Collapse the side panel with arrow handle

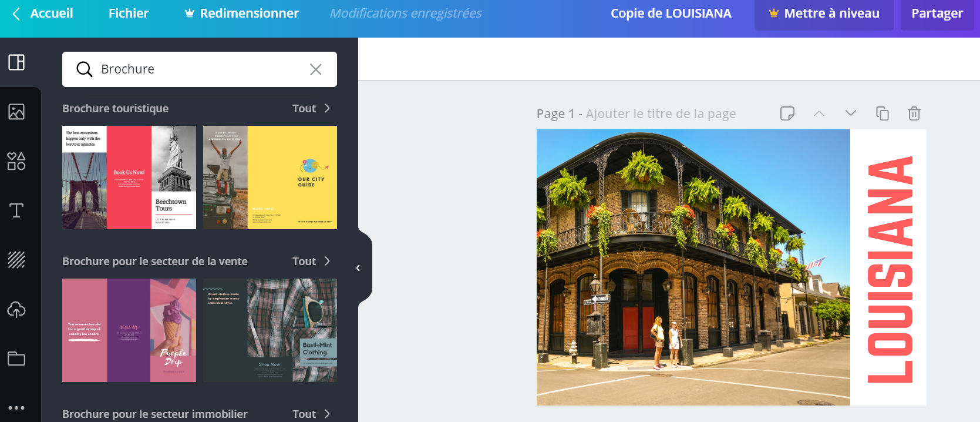point(358,268)
